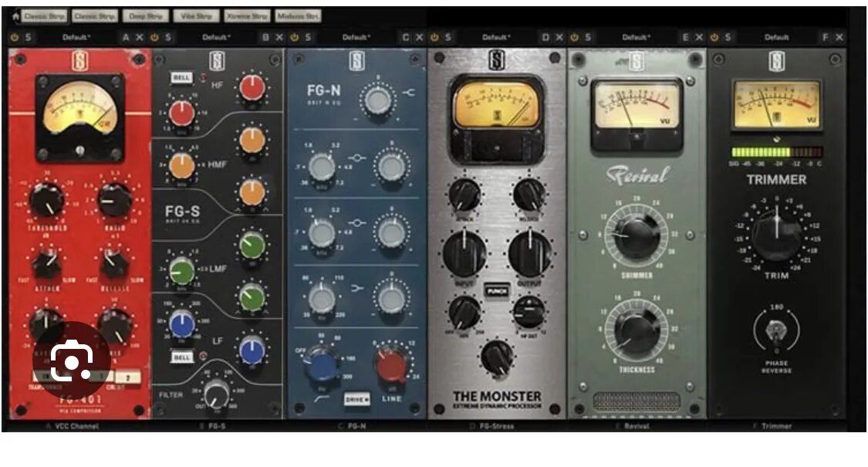The width and height of the screenshot is (868, 467).
Task: Click the VCC Channel label below slot A
Action: [x=76, y=426]
